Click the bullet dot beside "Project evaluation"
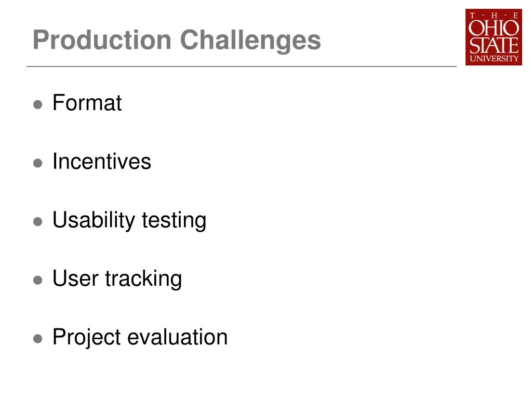 point(37,339)
